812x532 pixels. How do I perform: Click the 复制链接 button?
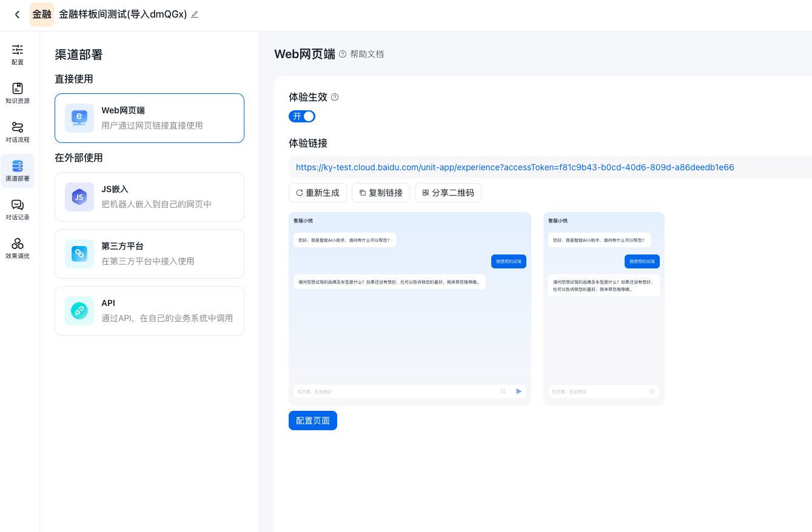tap(381, 193)
